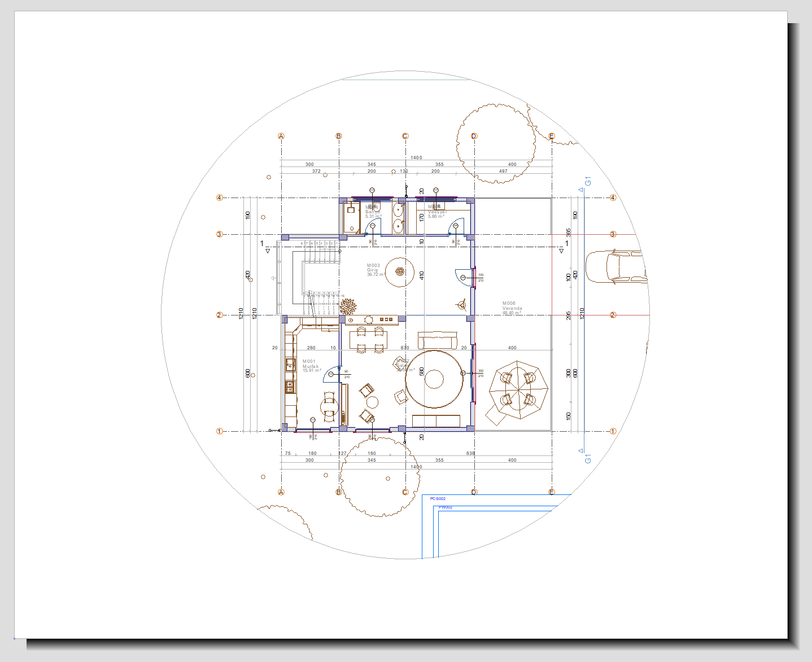The width and height of the screenshot is (812, 662).
Task: Select grid bubble 2 right of the plan
Action: pyautogui.click(x=613, y=315)
